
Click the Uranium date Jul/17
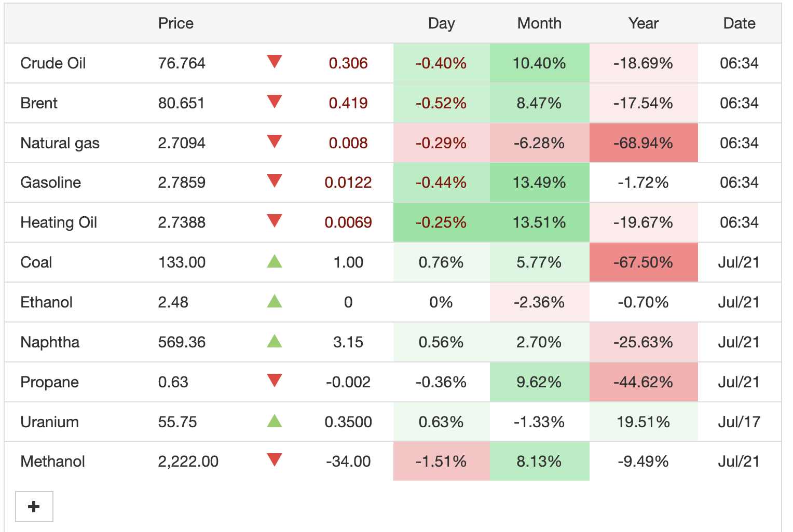coord(739,422)
